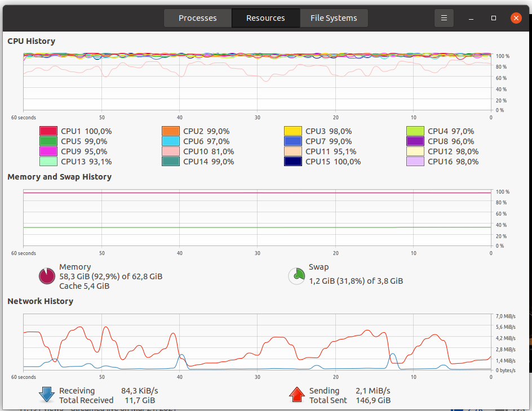Click the CPU8 purple color swatch
The height and width of the screenshot is (411, 532).
[415, 141]
